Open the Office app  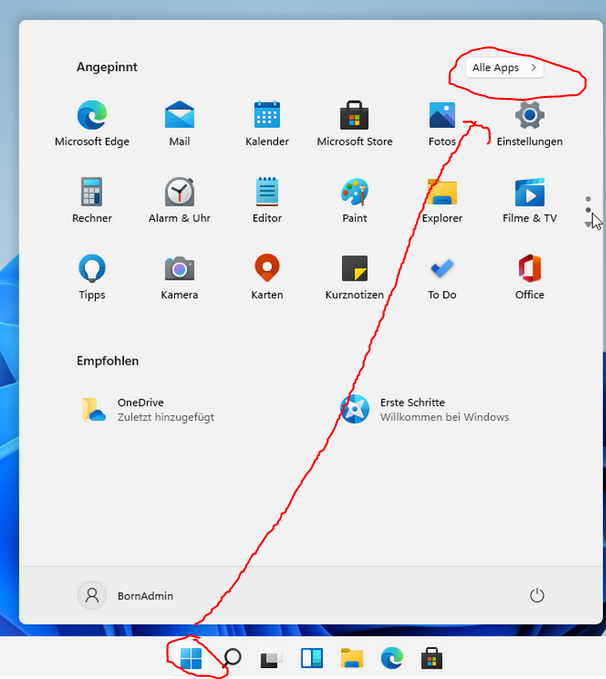click(x=529, y=277)
